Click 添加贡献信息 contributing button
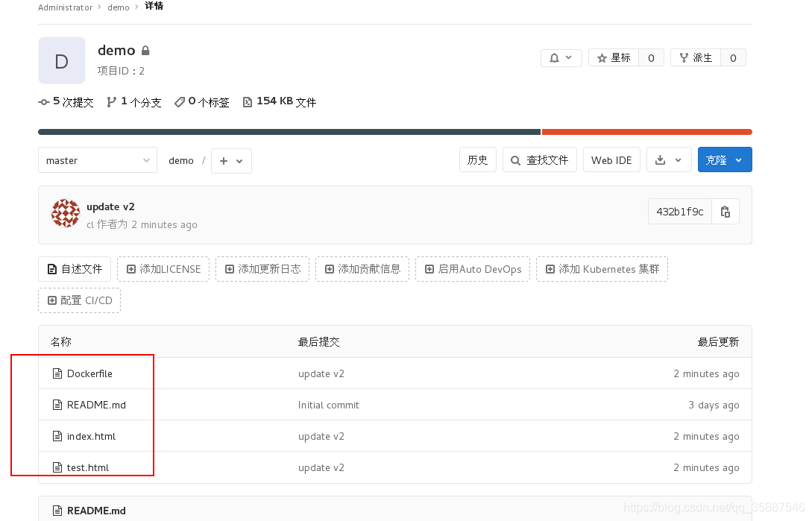Image resolution: width=812 pixels, height=521 pixels. (x=362, y=269)
